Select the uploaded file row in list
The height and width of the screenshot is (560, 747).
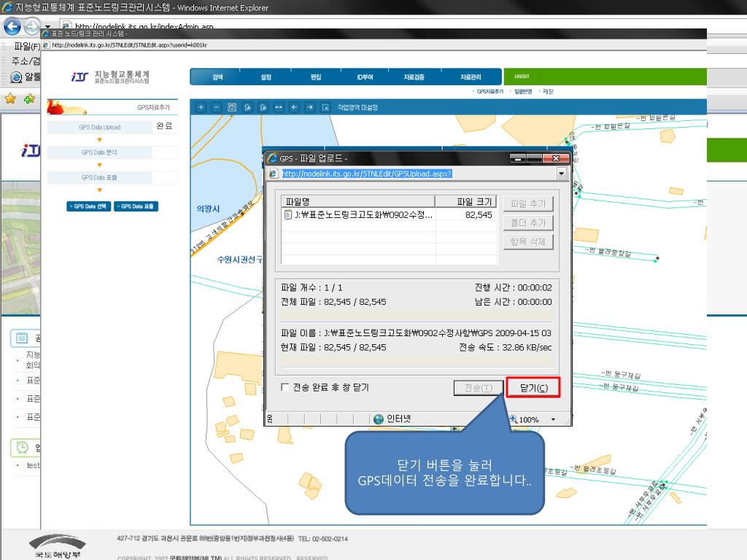pyautogui.click(x=390, y=215)
